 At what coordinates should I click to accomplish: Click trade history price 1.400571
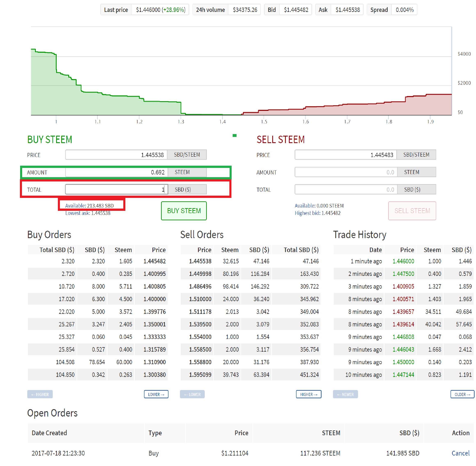tap(403, 299)
